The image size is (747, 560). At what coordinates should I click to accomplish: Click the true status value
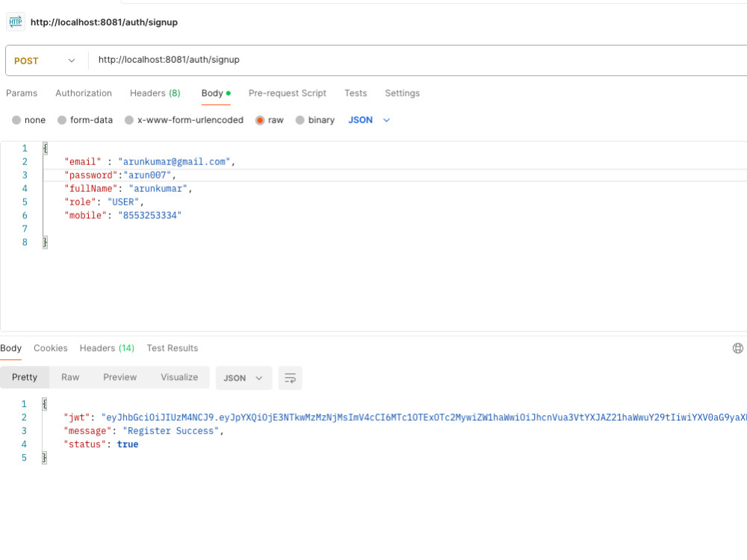128,444
